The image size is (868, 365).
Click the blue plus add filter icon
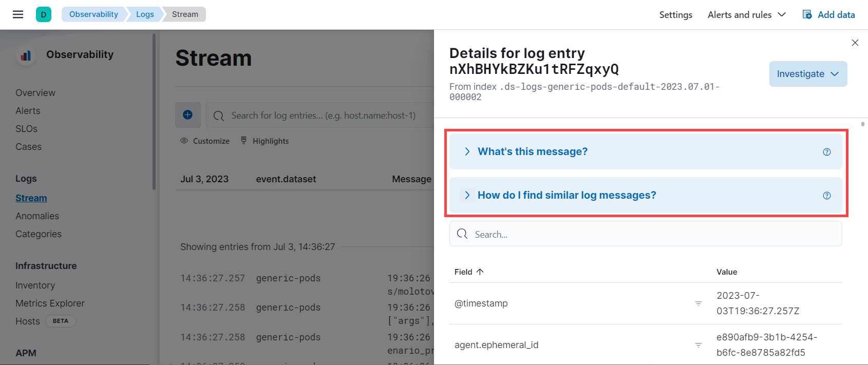point(188,115)
